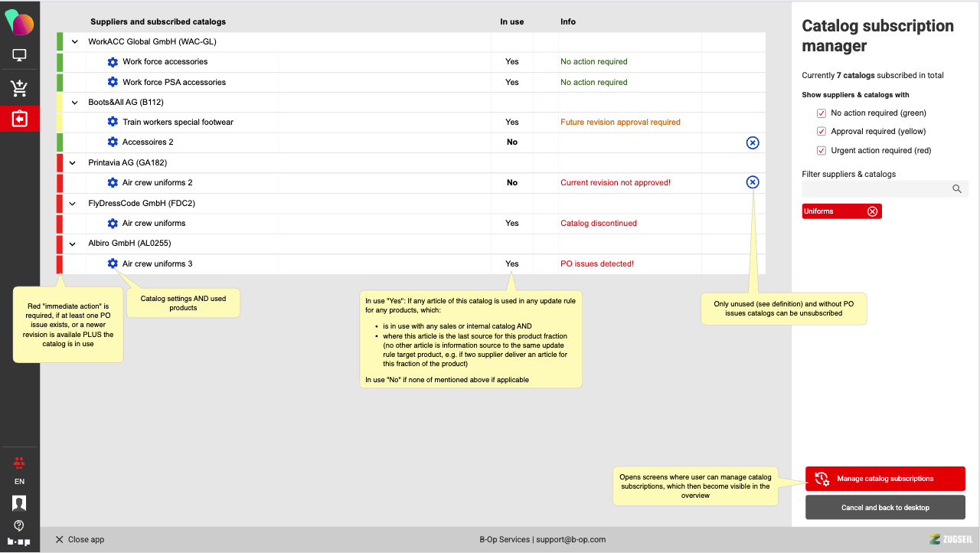Viewport: 980px width, 553px height.
Task: Open settings gear for Work force accessories
Action: (x=113, y=62)
